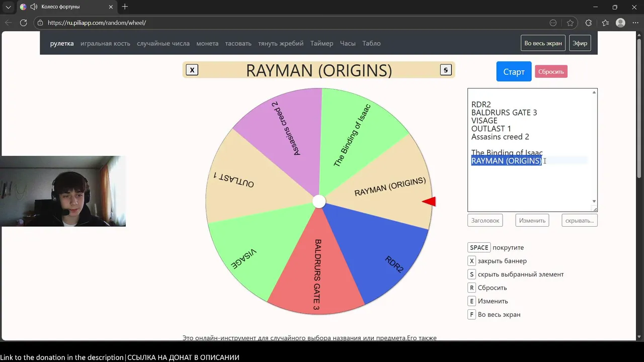Viewport: 644px width, 362px height.
Task: Click the E key hint Изменить
Action: click(471, 301)
